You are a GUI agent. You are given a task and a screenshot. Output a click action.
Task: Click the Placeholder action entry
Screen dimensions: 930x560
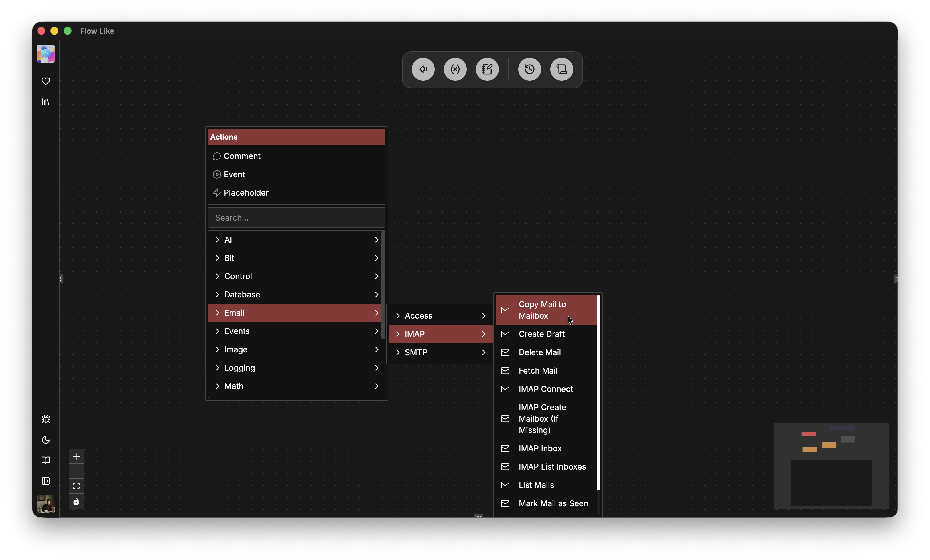246,192
